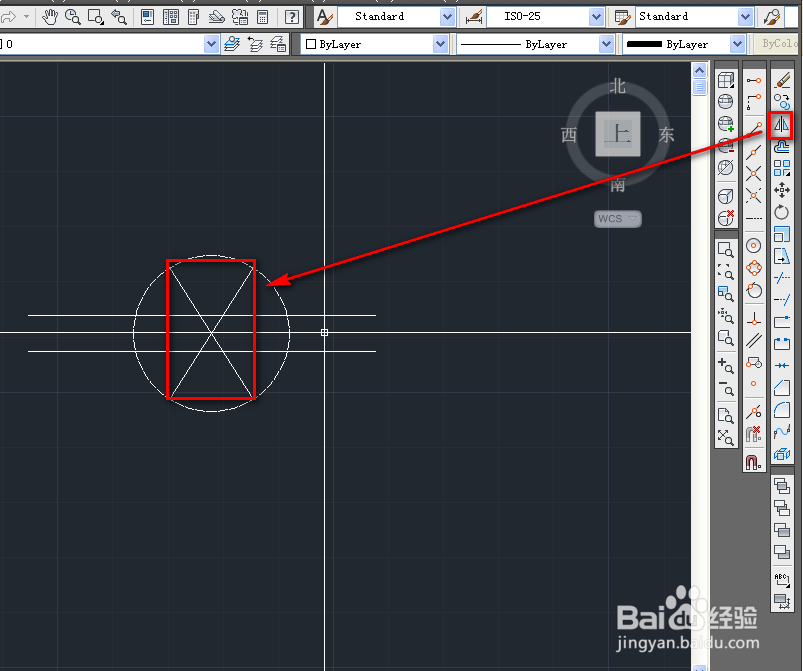Click ViewCube top face 上
The height and width of the screenshot is (671, 803).
click(x=618, y=134)
